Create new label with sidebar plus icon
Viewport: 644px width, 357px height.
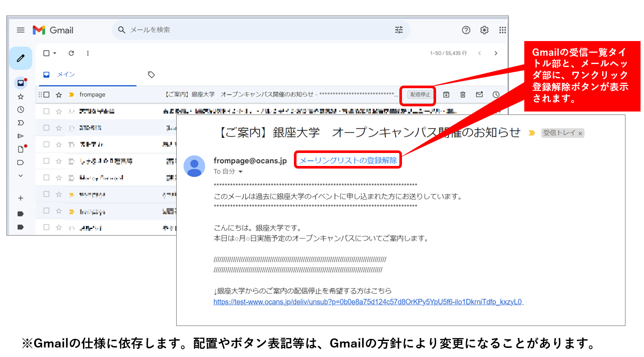pos(20,198)
